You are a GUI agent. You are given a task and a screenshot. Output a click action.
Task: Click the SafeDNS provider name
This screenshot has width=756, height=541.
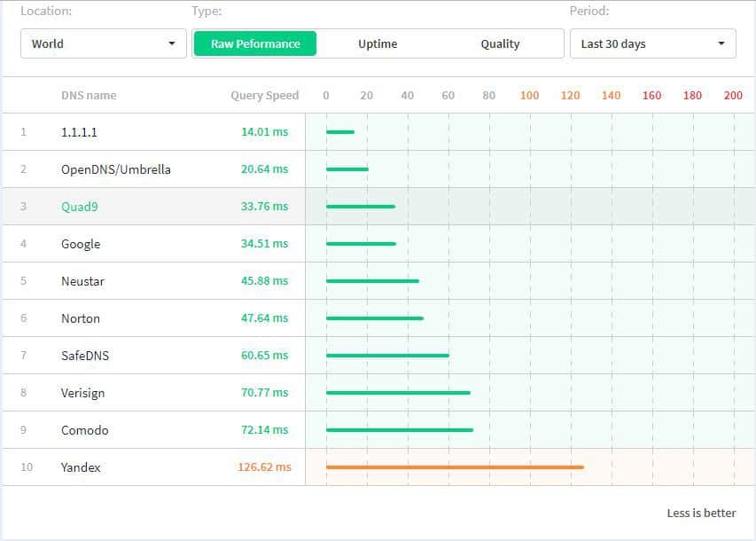(85, 356)
